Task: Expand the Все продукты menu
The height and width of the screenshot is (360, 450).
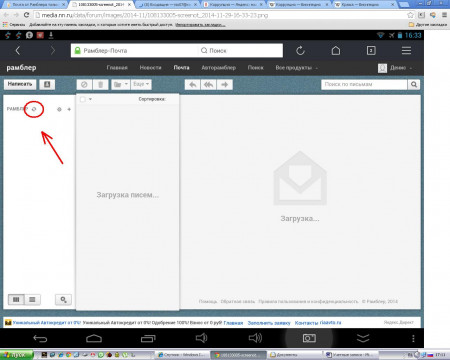Action: (296, 68)
